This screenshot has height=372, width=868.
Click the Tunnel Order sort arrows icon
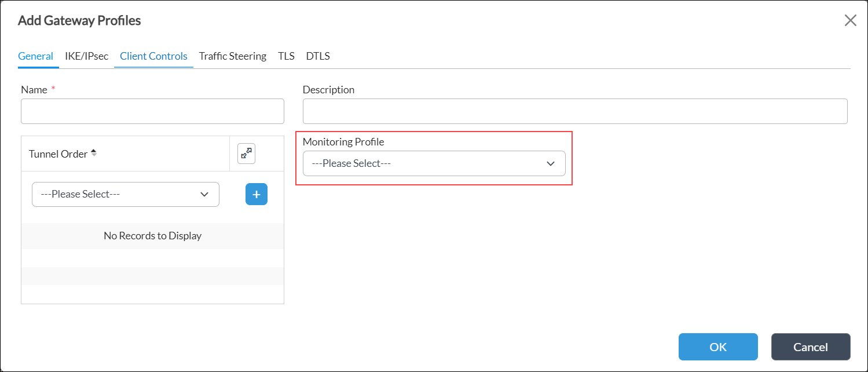(94, 154)
